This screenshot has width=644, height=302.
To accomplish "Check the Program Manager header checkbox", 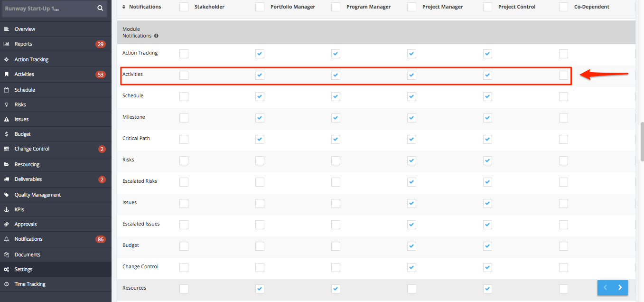I will click(x=336, y=7).
